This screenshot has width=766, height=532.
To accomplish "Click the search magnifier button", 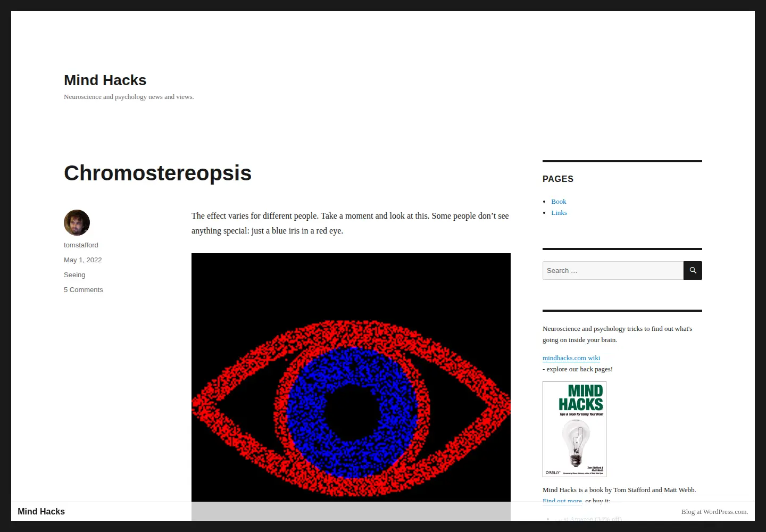I will pyautogui.click(x=693, y=270).
